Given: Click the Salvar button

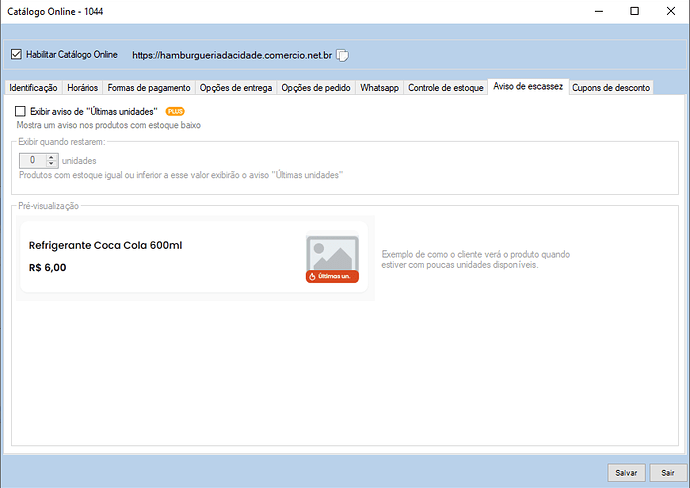Looking at the screenshot, I should pyautogui.click(x=626, y=473).
